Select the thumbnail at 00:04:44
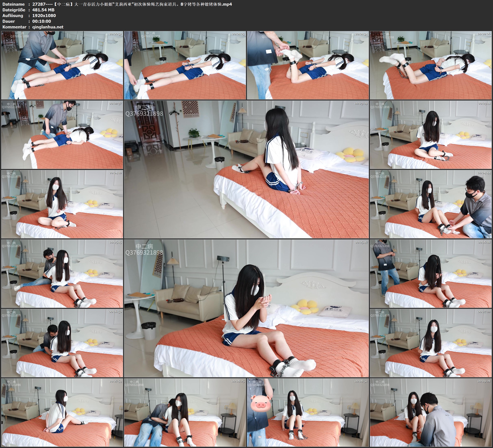 click(x=431, y=204)
